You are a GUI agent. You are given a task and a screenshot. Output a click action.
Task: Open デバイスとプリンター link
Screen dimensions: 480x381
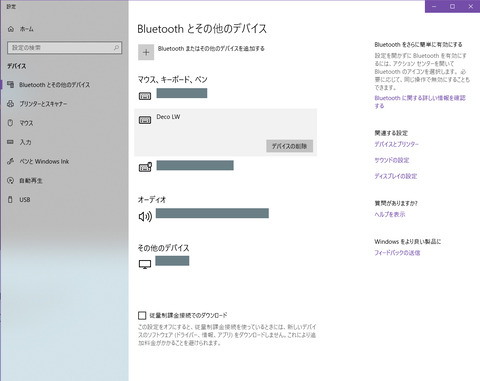(x=396, y=144)
